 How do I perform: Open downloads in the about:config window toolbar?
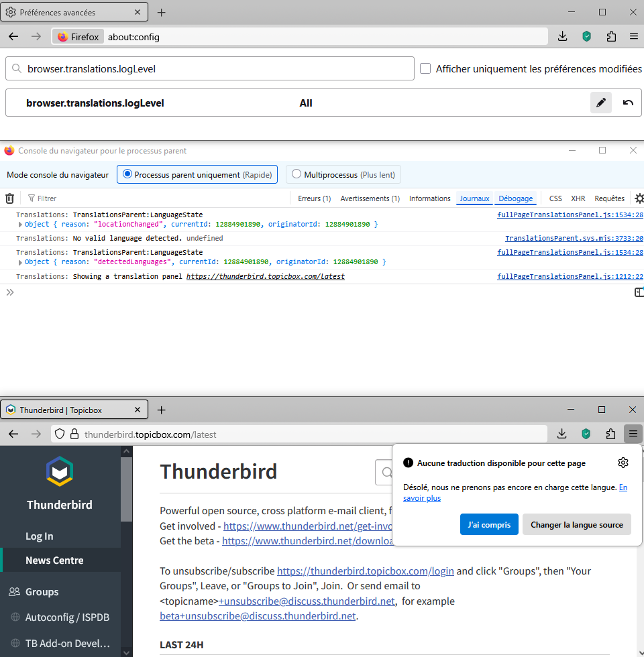point(563,36)
